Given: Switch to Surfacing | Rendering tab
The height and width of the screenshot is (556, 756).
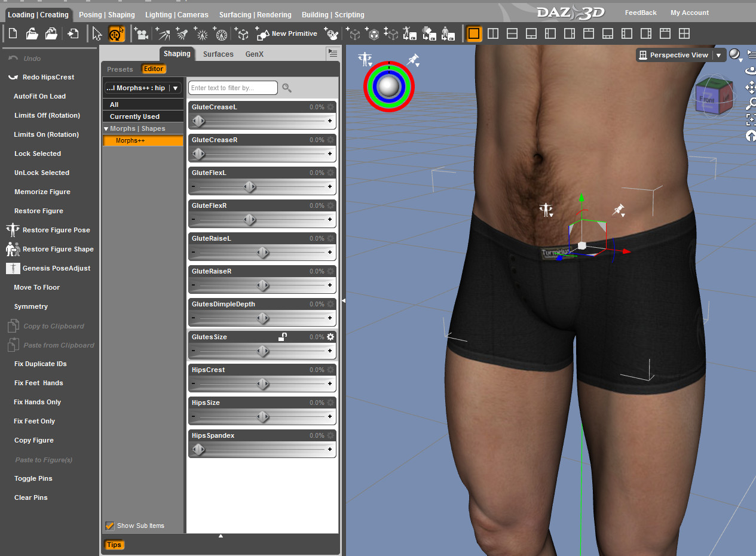Looking at the screenshot, I should tap(255, 15).
